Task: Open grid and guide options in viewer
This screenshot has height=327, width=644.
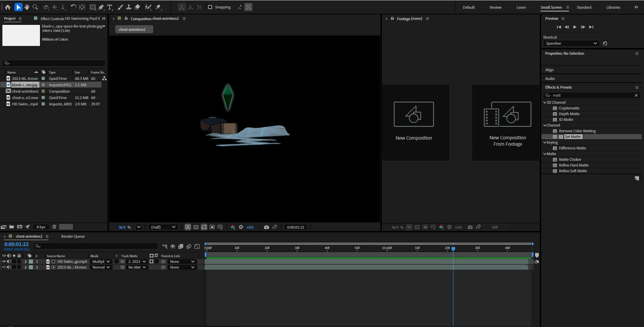Action: point(220,227)
